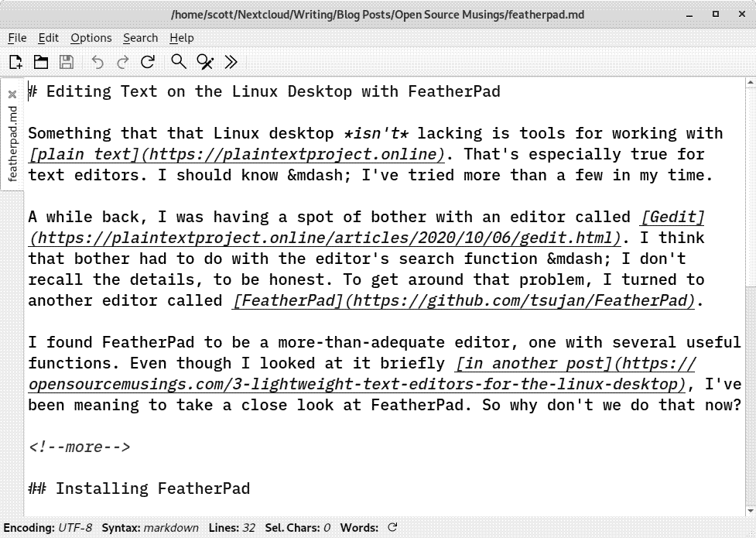Close the FeatherPad window
This screenshot has height=538, width=756.
742,14
